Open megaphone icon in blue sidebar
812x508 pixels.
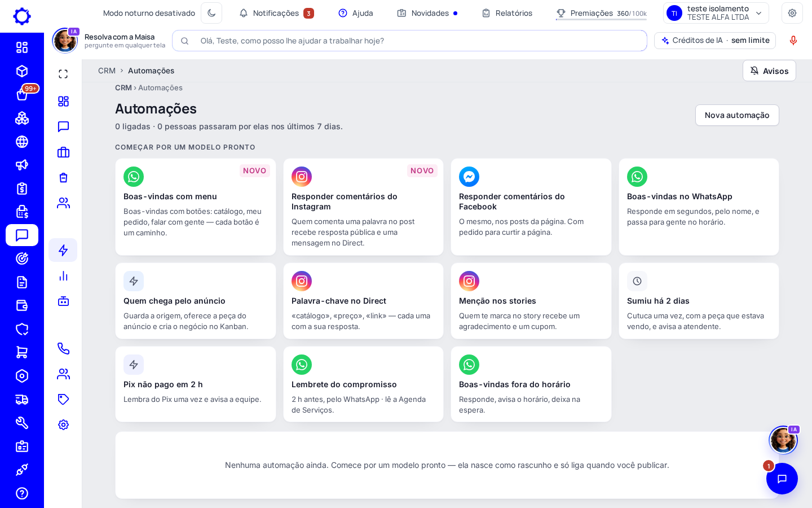pyautogui.click(x=22, y=165)
